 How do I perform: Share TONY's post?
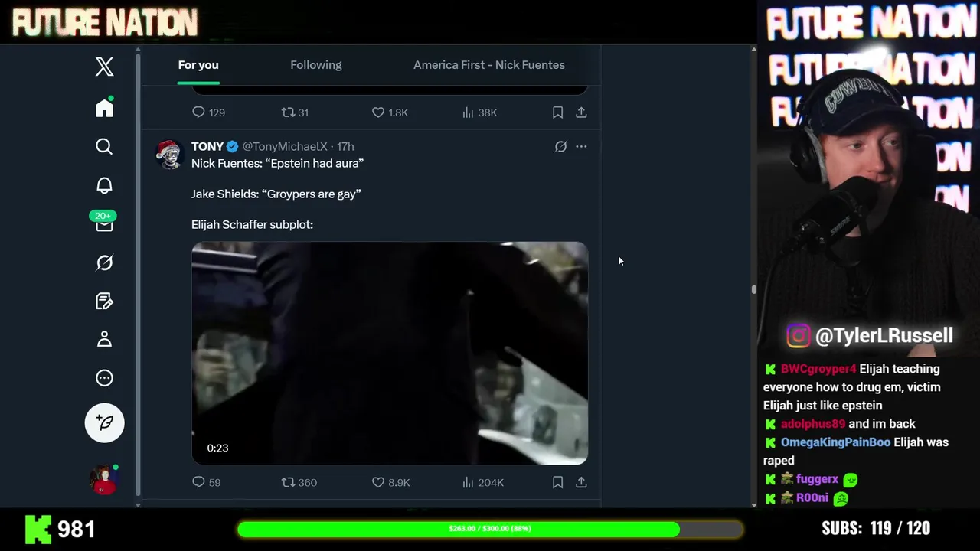coord(581,482)
